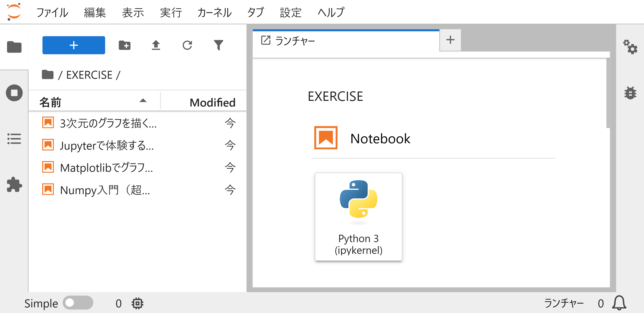644x313 pixels.
Task: Open the extension manager
Action: [14, 185]
